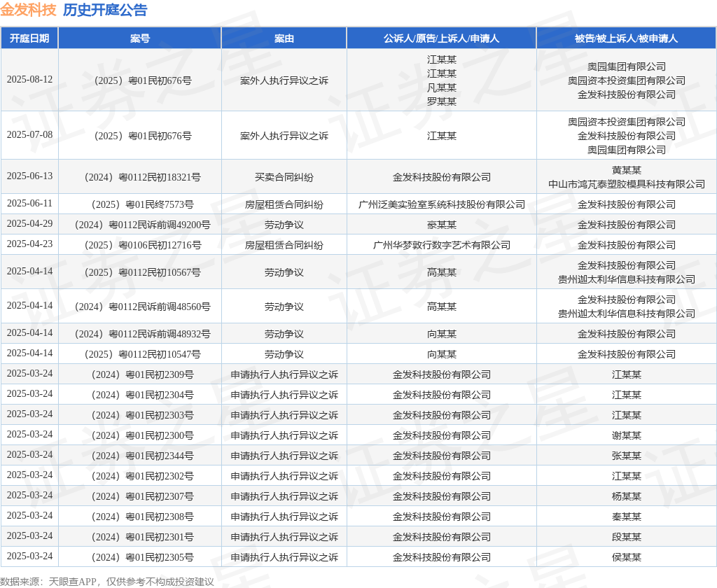717x588 pixels.
Task: Click the 被告/被上诉人/被申请人 column header
Action: point(626,38)
